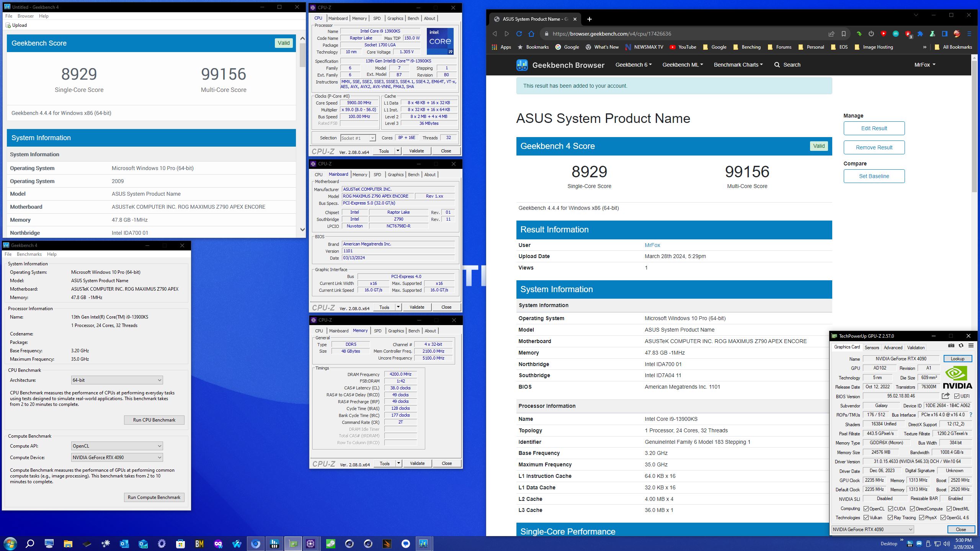Viewport: 980px width, 551px height.
Task: Open the GPU selector dropdown in GPU-Z
Action: click(873, 530)
